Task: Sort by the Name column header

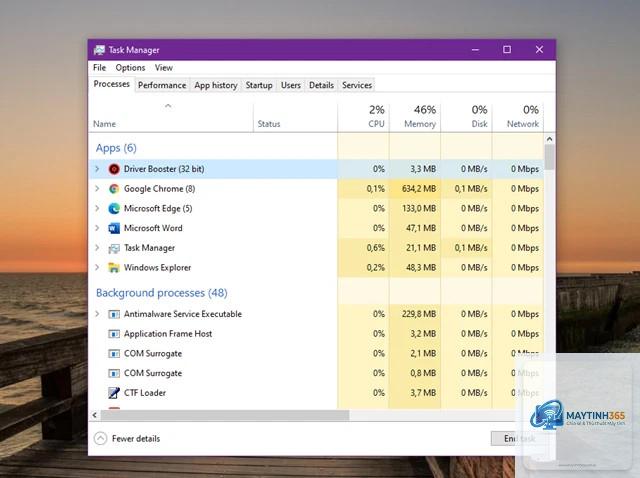Action: click(171, 118)
